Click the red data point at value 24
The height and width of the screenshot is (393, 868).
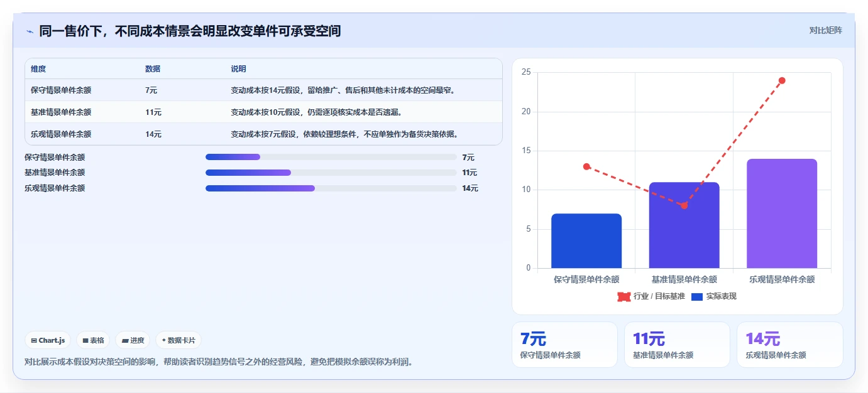782,80
